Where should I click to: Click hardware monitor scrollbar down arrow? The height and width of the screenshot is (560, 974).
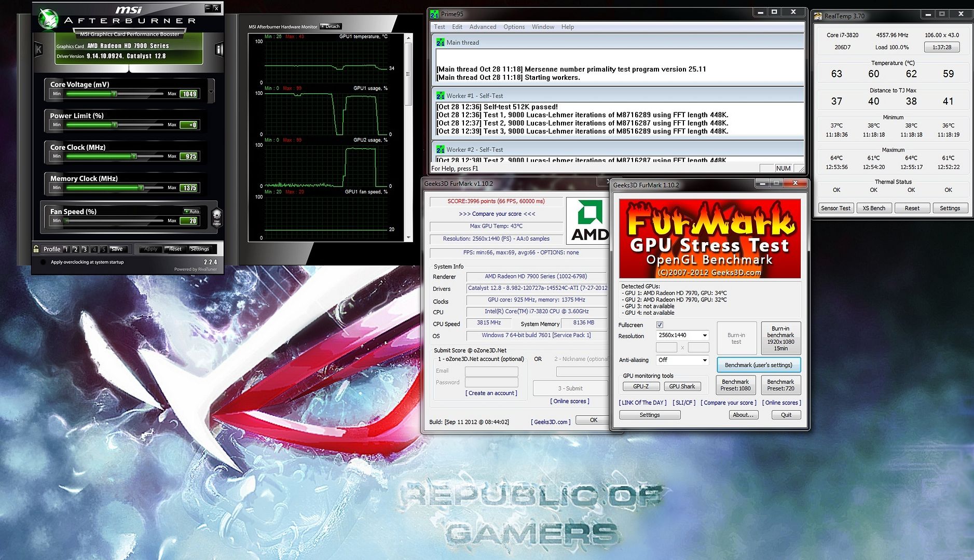click(x=408, y=237)
